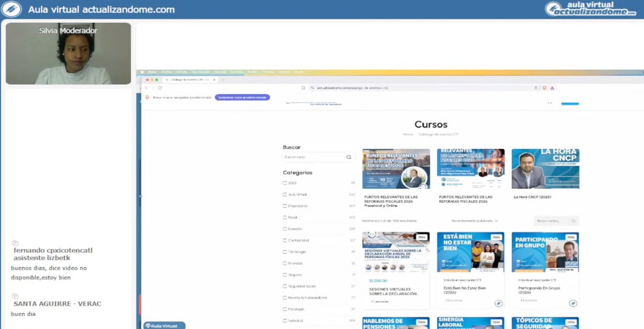This screenshot has height=329, width=644.
Task: Click the Home breadcrumb link
Action: click(408, 134)
